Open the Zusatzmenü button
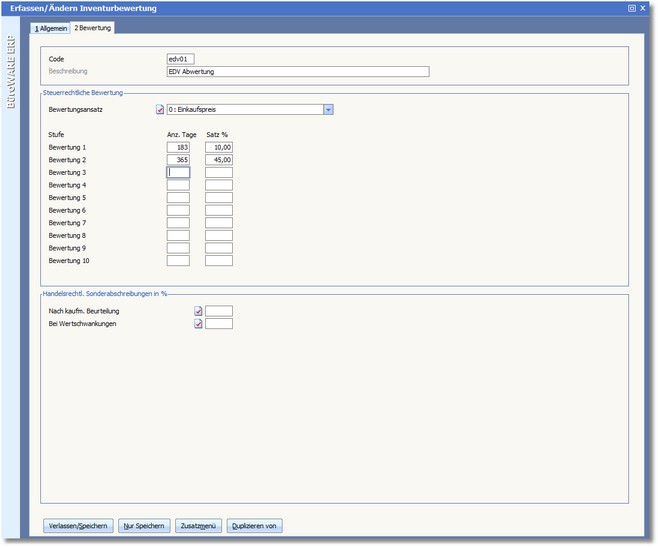Viewport: 658px width, 547px height. [198, 525]
